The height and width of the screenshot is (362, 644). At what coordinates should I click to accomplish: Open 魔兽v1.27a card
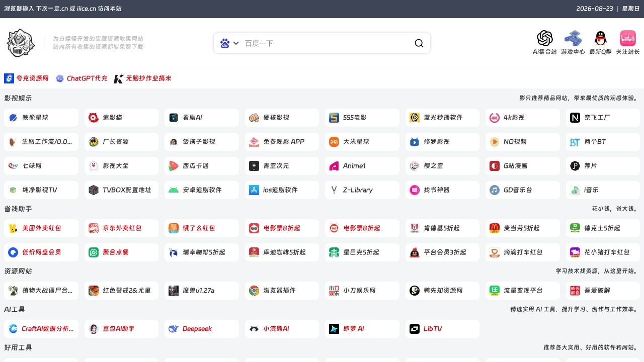click(202, 291)
